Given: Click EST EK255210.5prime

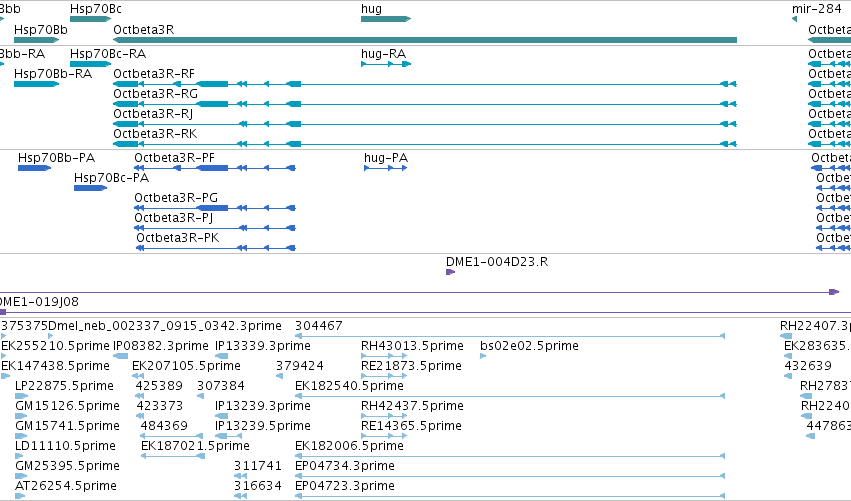Looking at the screenshot, I should [55, 346].
